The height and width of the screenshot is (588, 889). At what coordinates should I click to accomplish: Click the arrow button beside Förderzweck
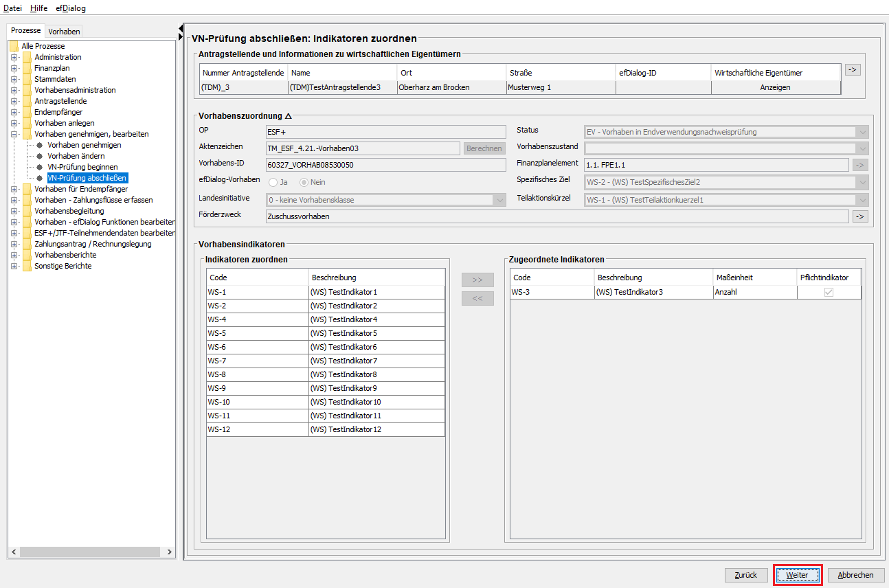(x=860, y=216)
